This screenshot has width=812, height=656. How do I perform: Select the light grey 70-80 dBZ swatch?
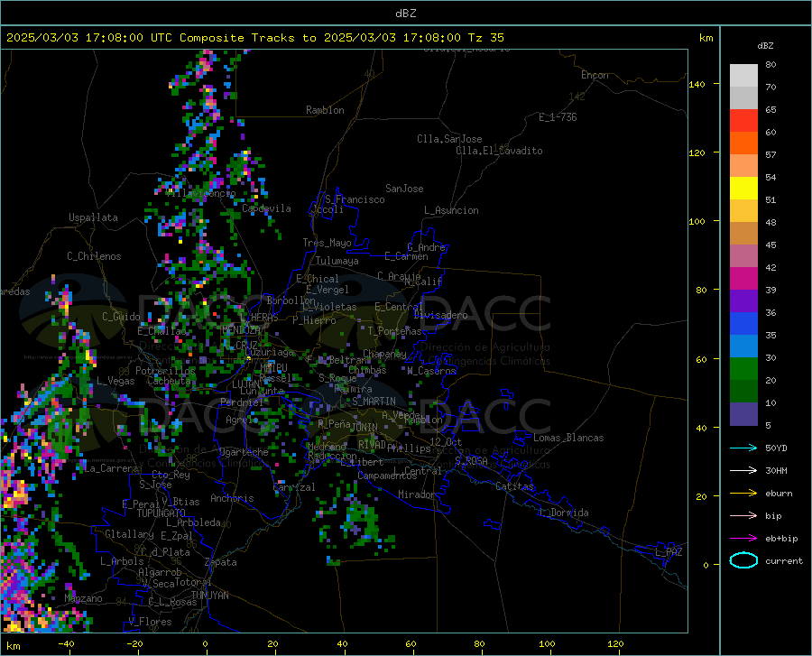[743, 76]
